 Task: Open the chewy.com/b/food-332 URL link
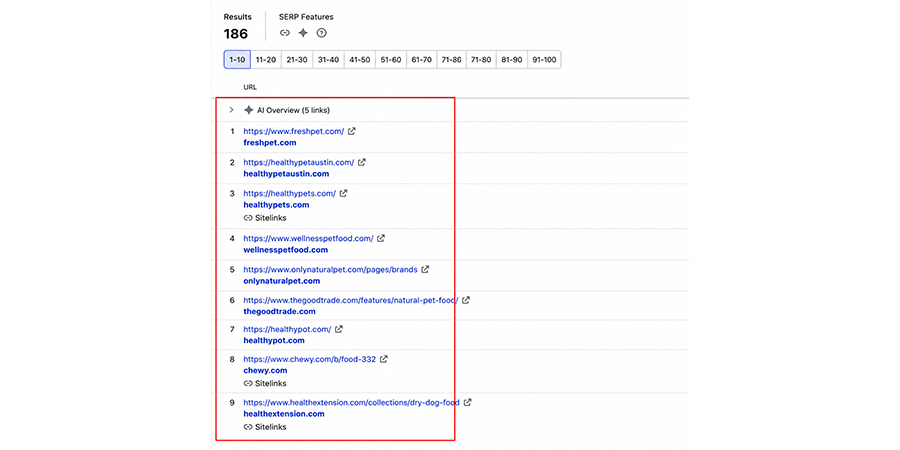(x=309, y=359)
